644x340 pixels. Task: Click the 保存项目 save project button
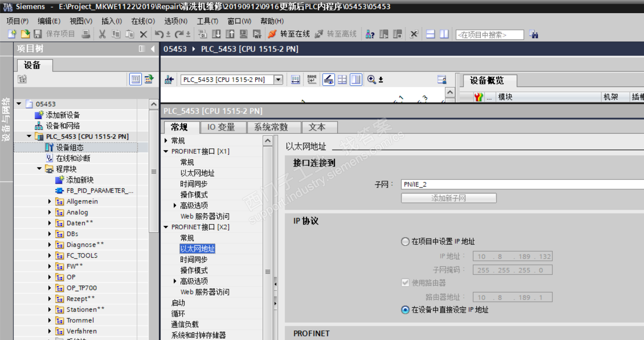54,34
